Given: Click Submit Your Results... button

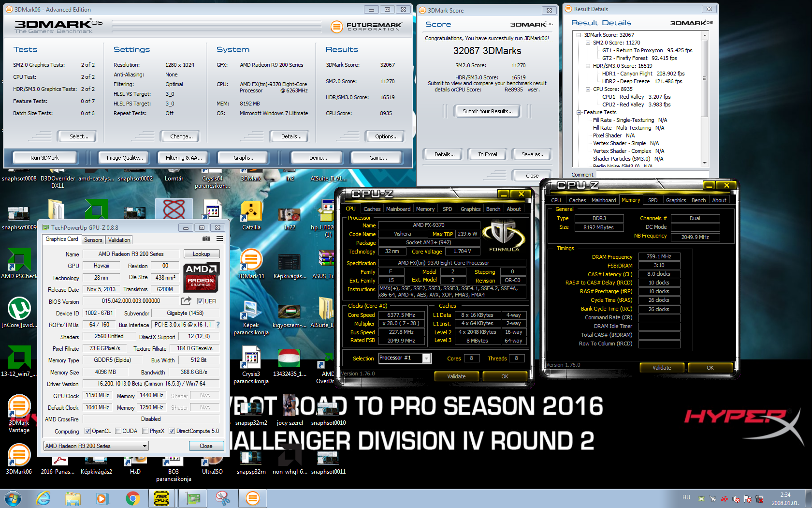Looking at the screenshot, I should coord(487,111).
